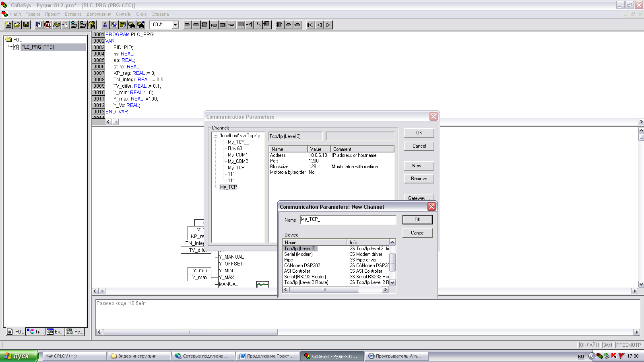
Task: Click the Login toolbar icon
Action: click(x=74, y=25)
